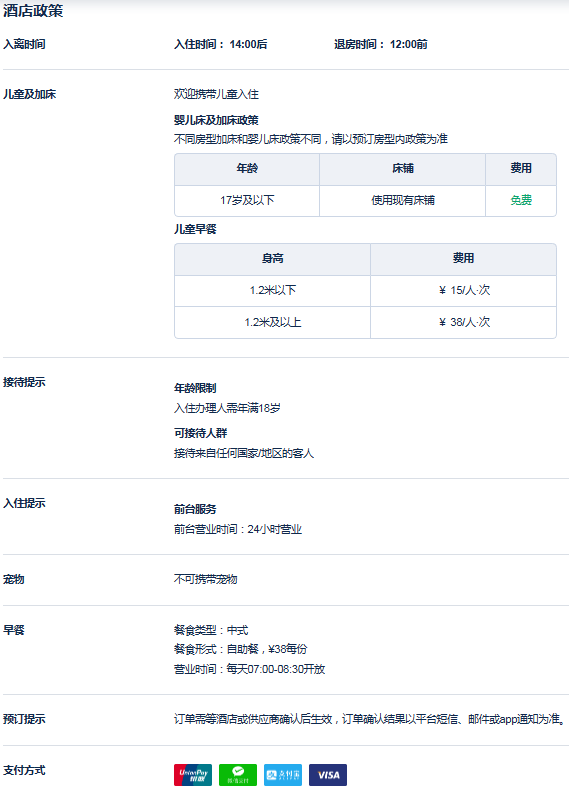This screenshot has width=569, height=791.
Task: Click the 酒店政策 heading
Action: pyautogui.click(x=33, y=11)
